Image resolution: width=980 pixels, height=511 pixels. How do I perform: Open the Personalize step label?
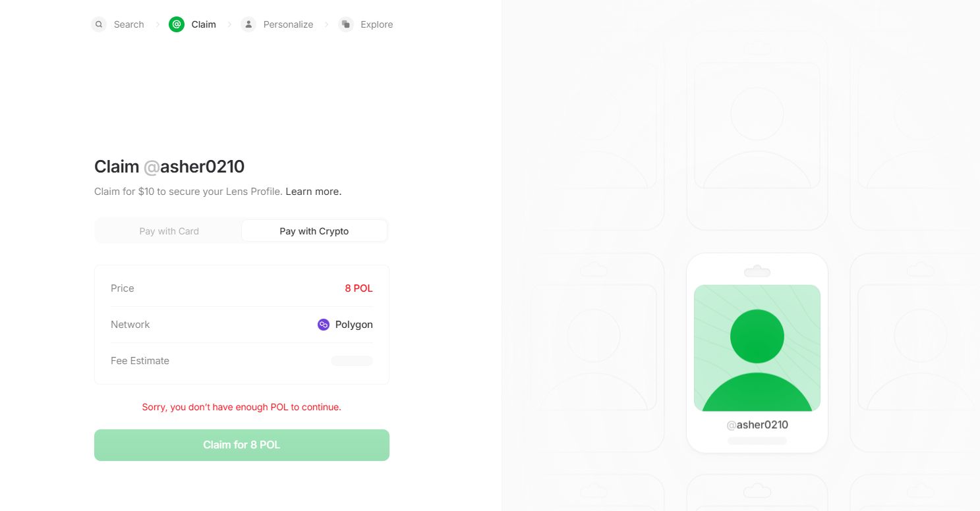click(x=288, y=24)
